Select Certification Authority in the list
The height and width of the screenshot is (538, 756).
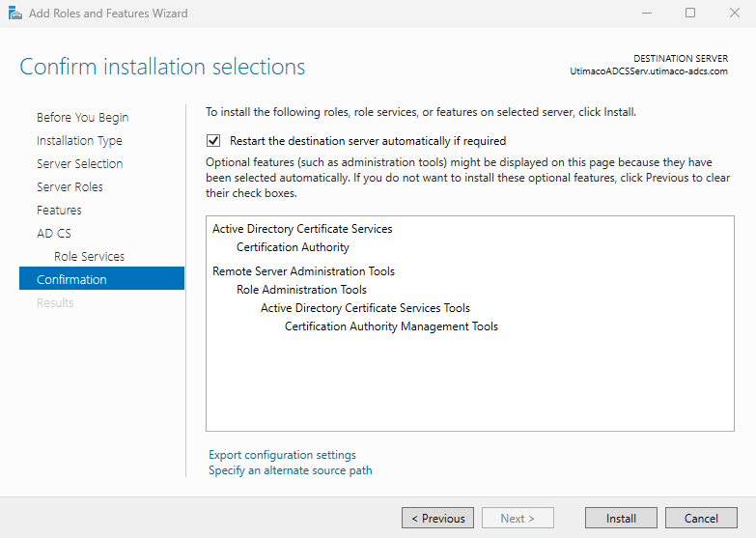tap(293, 247)
